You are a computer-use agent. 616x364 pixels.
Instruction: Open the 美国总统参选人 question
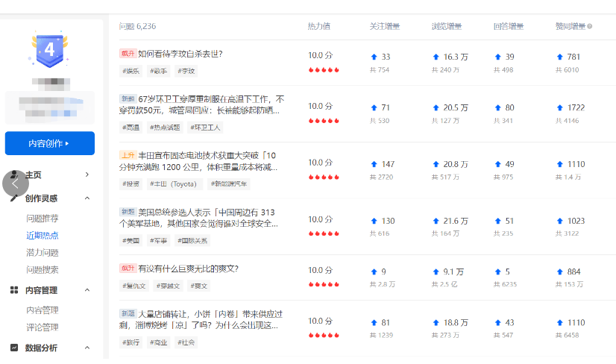click(x=199, y=218)
